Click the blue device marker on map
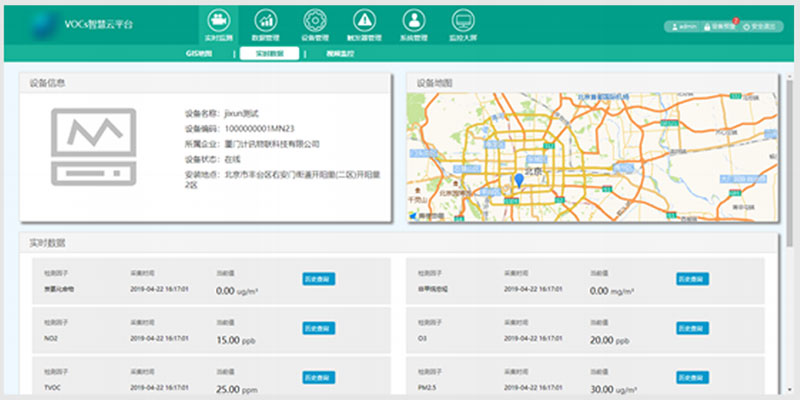The image size is (800, 400). pos(518,180)
